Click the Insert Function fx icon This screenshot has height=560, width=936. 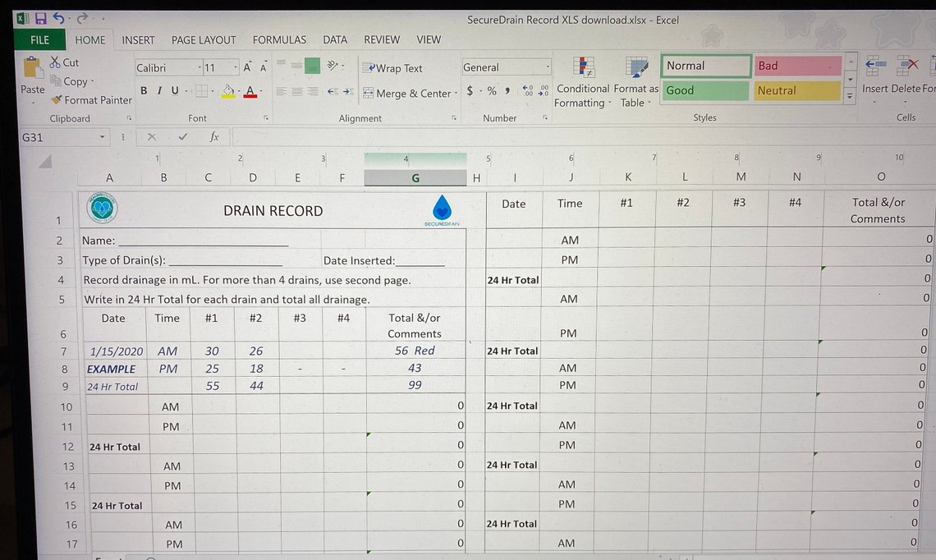(x=216, y=137)
